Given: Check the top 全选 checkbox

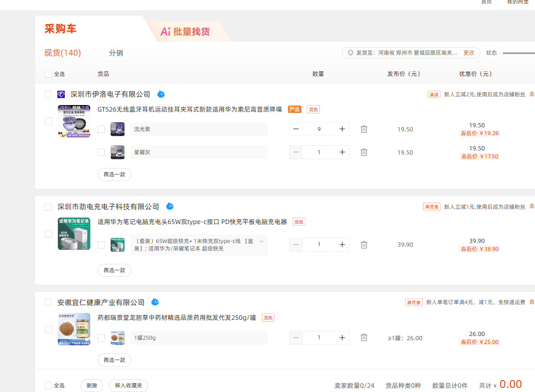Looking at the screenshot, I should [49, 74].
